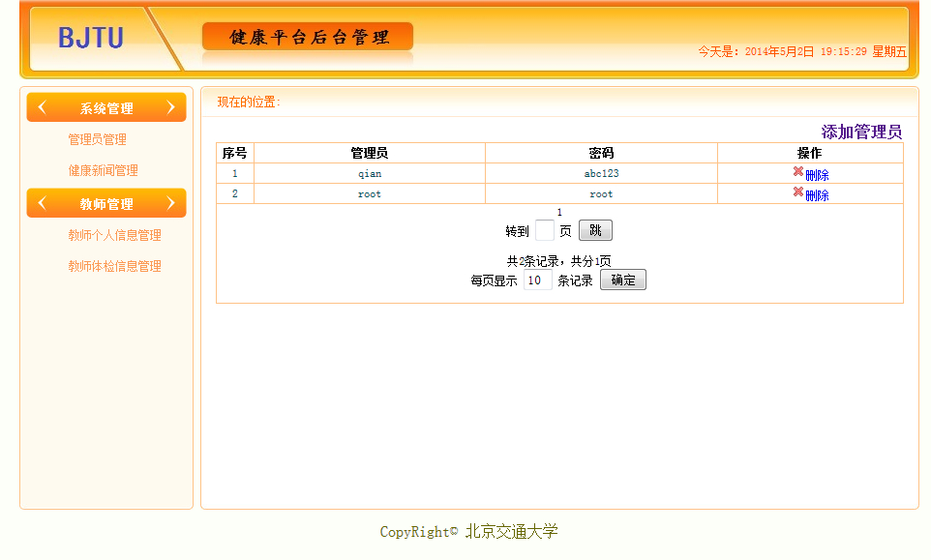The width and height of the screenshot is (931, 560).
Task: Delete the root administrator via 删除 link
Action: 817,195
